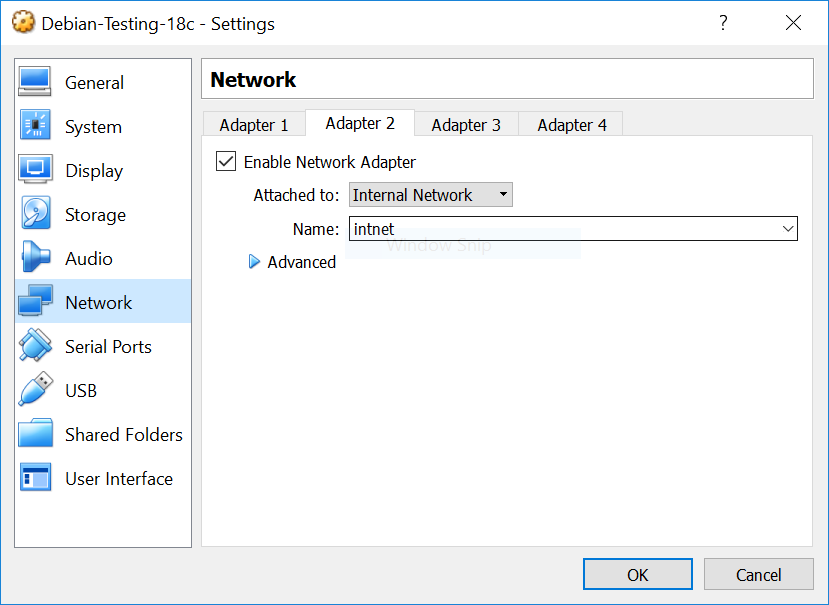Click the General monitor icon

click(35, 82)
